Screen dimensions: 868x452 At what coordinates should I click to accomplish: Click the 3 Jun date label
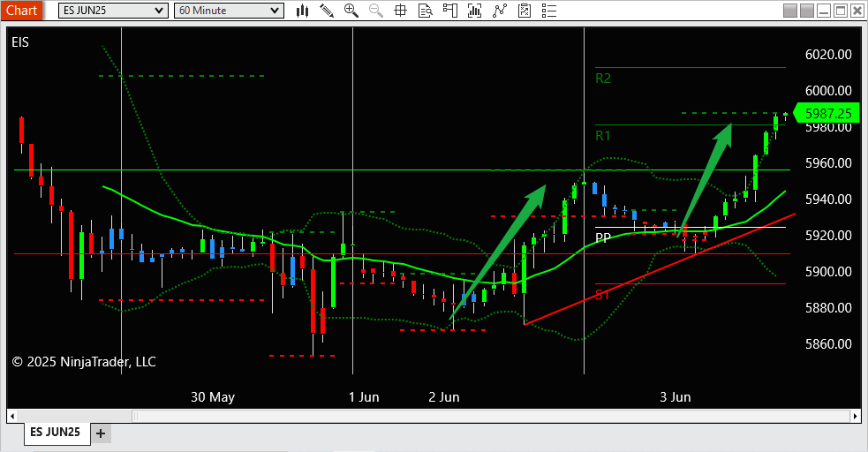[x=676, y=397]
